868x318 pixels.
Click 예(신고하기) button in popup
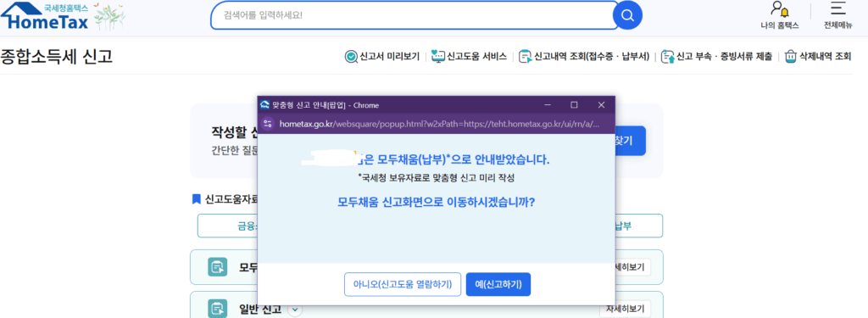(498, 285)
